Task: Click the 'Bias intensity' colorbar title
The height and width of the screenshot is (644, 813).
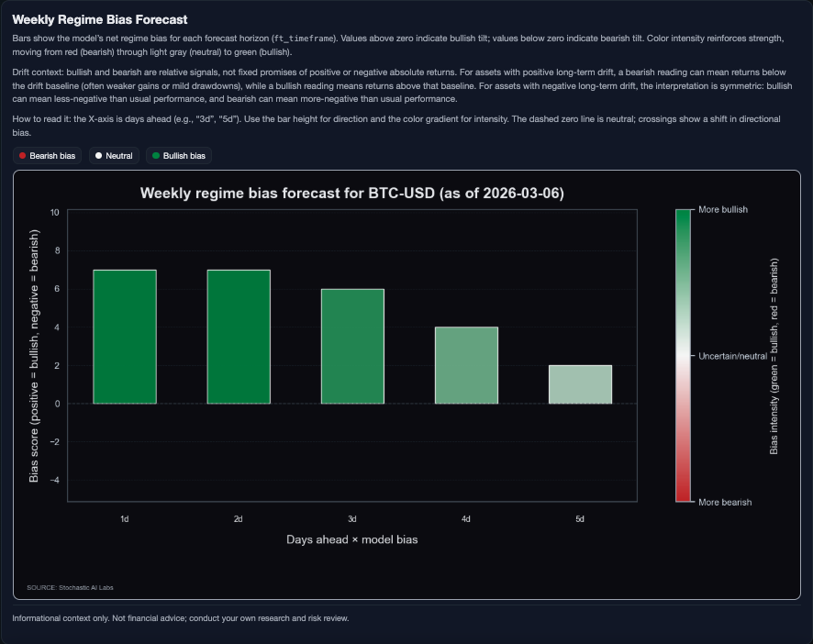Action: point(774,356)
